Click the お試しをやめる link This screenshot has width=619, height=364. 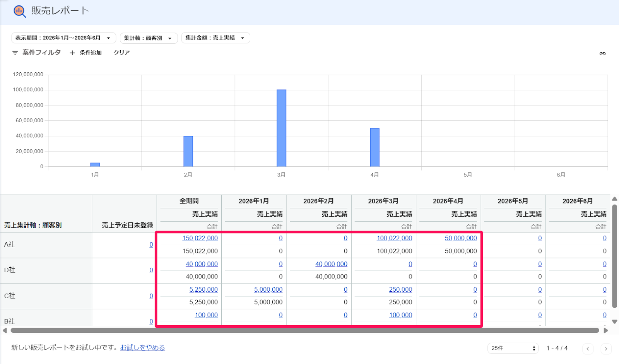[x=142, y=347]
